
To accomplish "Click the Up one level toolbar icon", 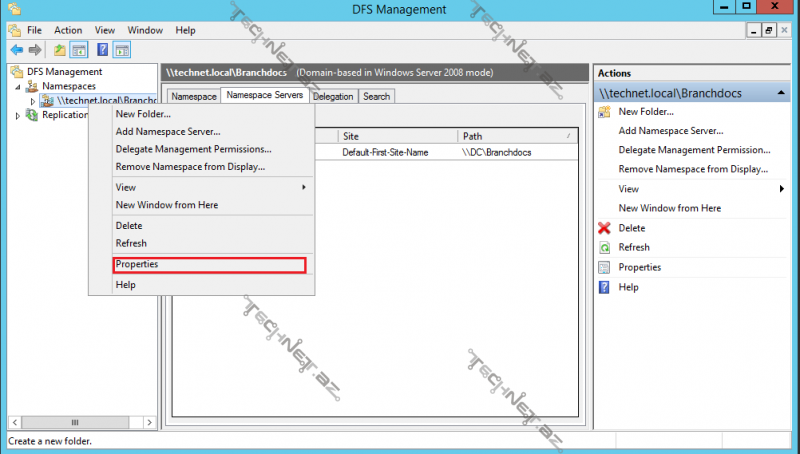I will (60, 50).
